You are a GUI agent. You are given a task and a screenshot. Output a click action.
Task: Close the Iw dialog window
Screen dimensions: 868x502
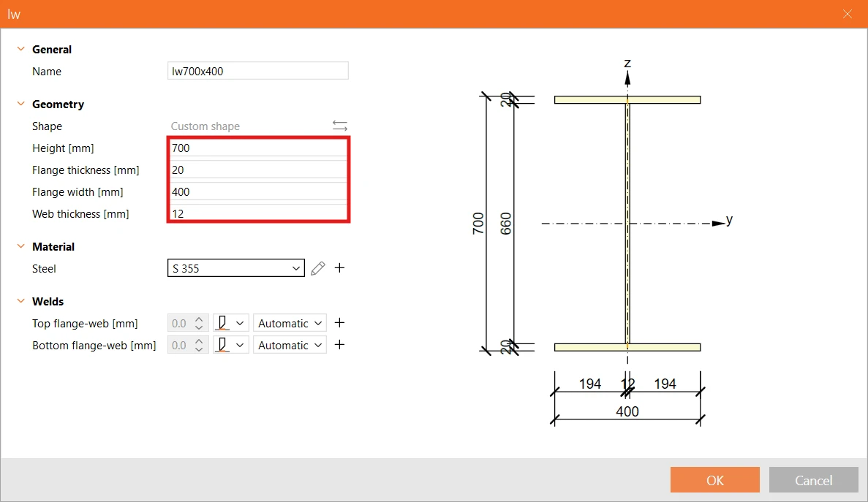pyautogui.click(x=848, y=14)
